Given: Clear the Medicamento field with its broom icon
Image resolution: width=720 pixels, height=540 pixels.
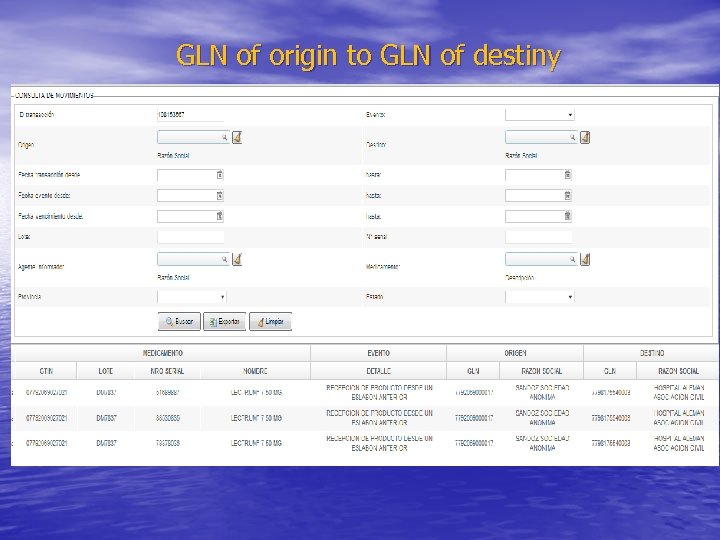Looking at the screenshot, I should pyautogui.click(x=585, y=259).
